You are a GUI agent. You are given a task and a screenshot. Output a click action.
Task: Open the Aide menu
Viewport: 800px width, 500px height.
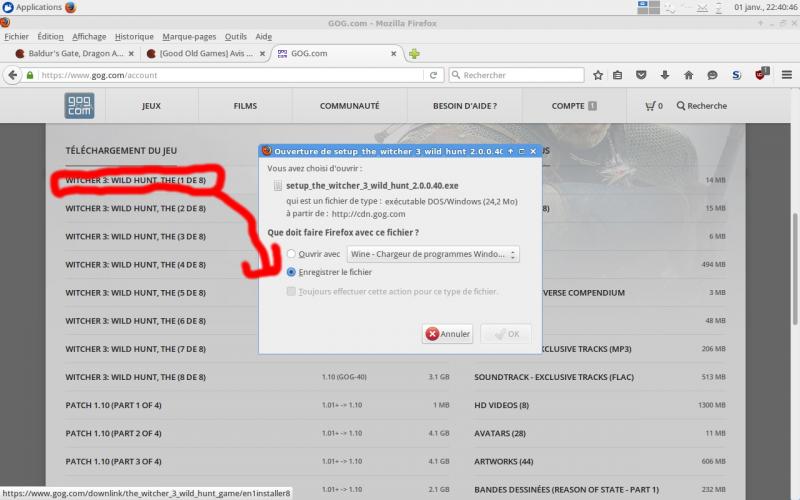(263, 36)
